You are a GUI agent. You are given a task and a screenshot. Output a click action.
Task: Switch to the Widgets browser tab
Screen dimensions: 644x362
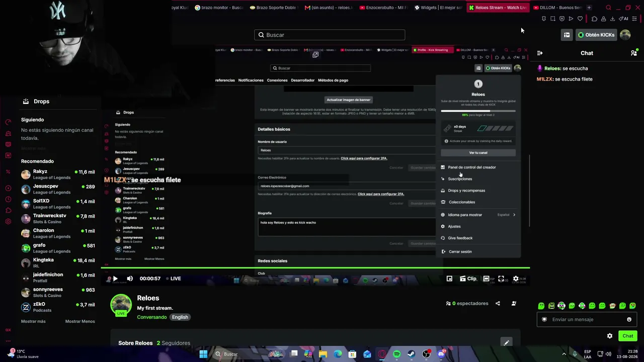click(438, 8)
